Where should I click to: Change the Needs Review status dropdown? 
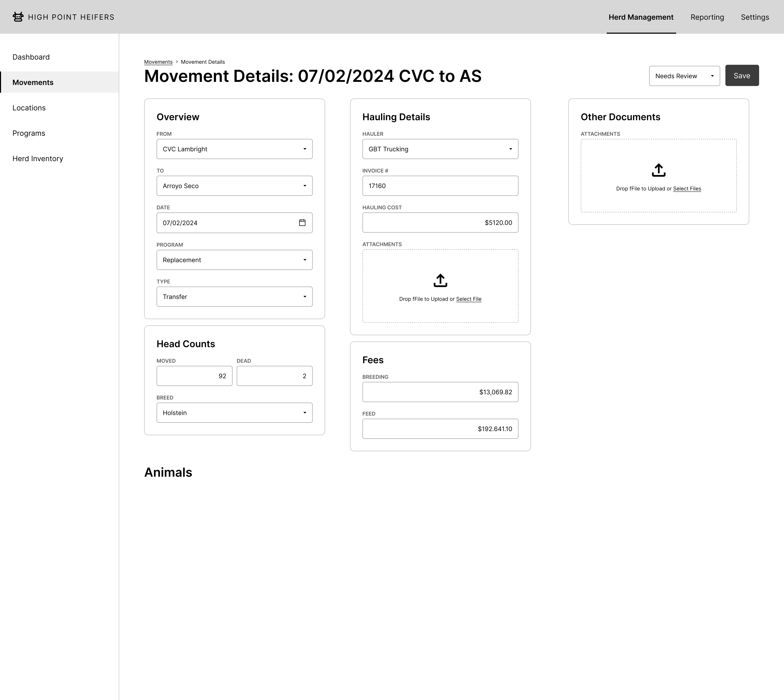684,76
